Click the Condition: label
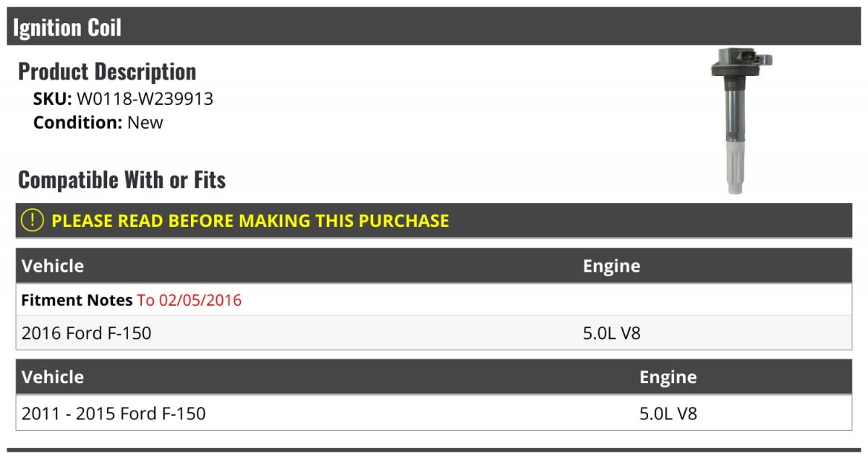The width and height of the screenshot is (868, 459). 77,122
